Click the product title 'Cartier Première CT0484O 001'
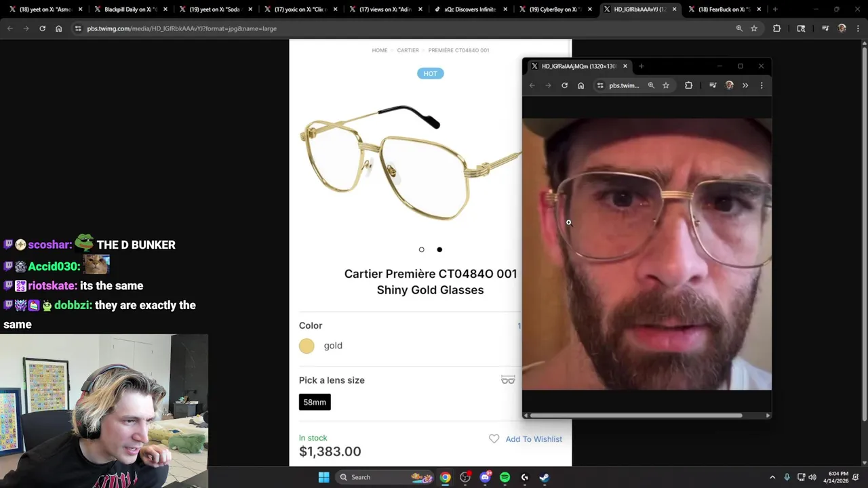Viewport: 868px width, 488px height. 431,274
